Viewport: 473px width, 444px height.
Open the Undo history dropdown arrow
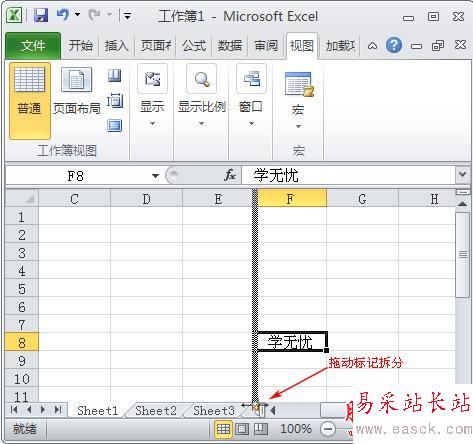click(77, 15)
